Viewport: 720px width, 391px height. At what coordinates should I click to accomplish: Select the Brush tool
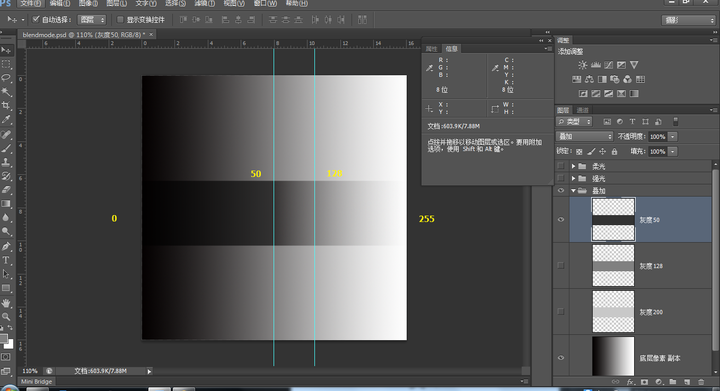pyautogui.click(x=6, y=148)
